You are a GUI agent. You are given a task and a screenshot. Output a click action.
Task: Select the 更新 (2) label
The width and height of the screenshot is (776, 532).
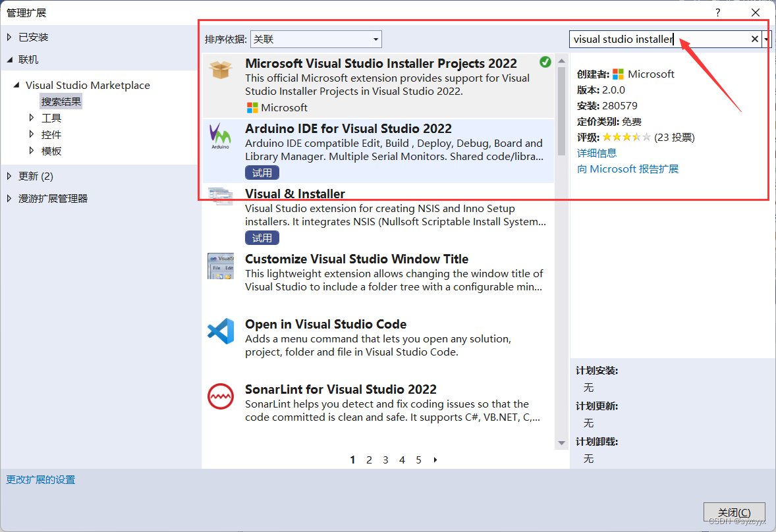tap(36, 176)
